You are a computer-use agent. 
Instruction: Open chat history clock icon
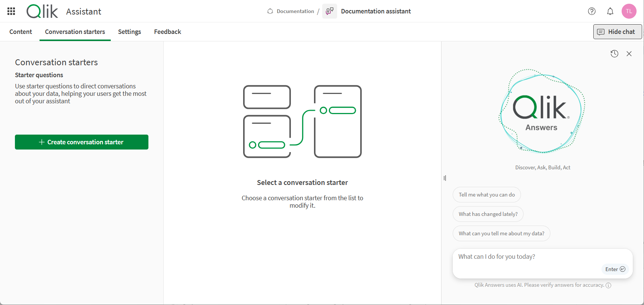614,54
